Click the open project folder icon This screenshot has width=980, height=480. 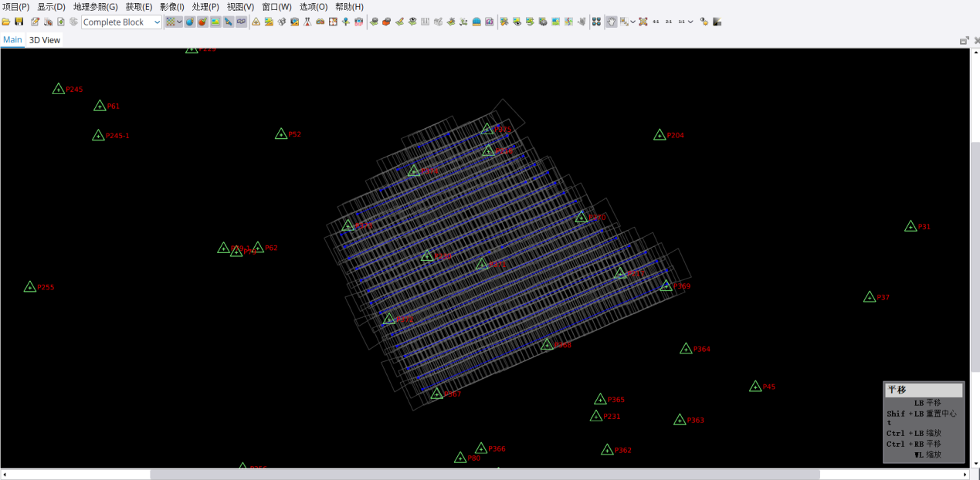pos(6,22)
